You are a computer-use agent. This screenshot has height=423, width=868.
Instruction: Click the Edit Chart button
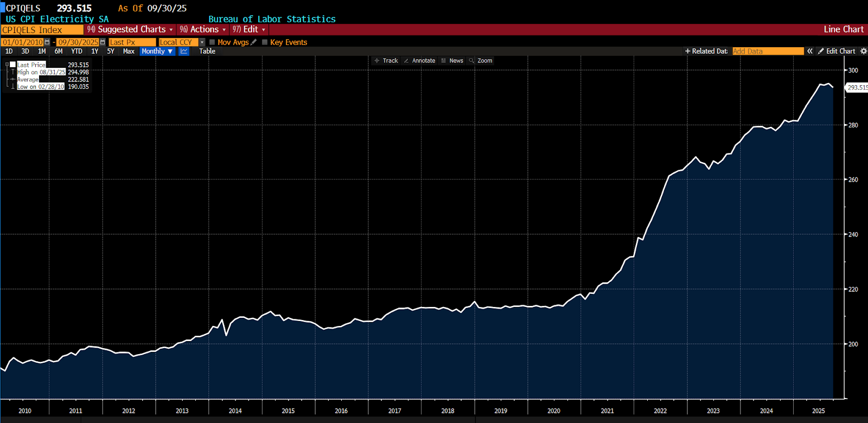(837, 51)
